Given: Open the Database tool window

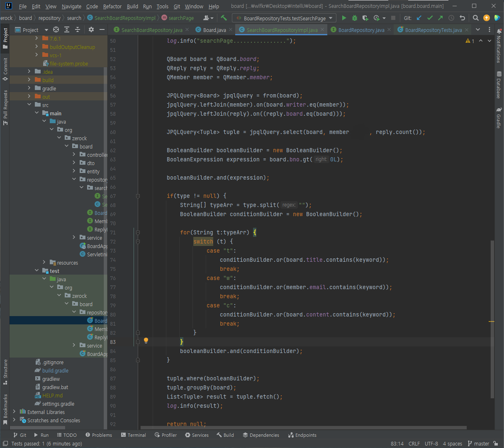Looking at the screenshot, I should [499, 85].
